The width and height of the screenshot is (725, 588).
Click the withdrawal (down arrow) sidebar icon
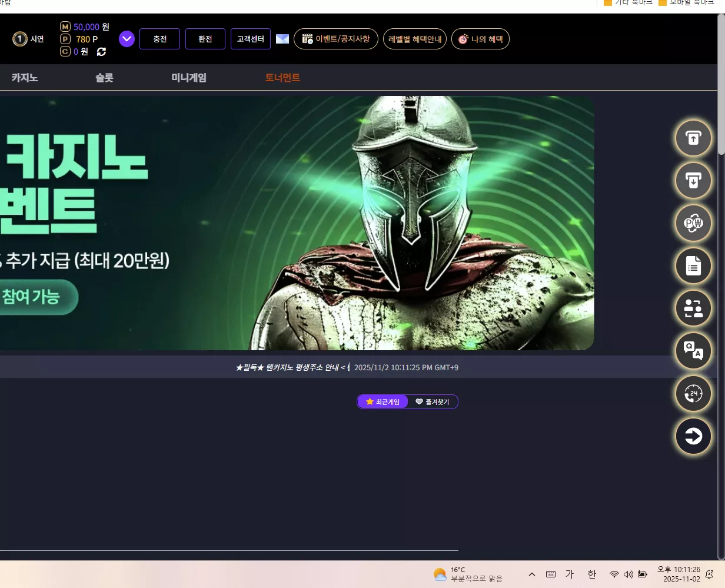[693, 181]
